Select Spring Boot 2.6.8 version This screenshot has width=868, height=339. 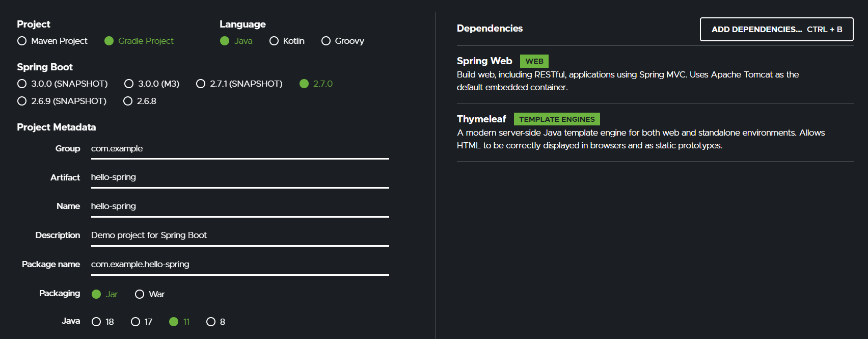click(128, 101)
